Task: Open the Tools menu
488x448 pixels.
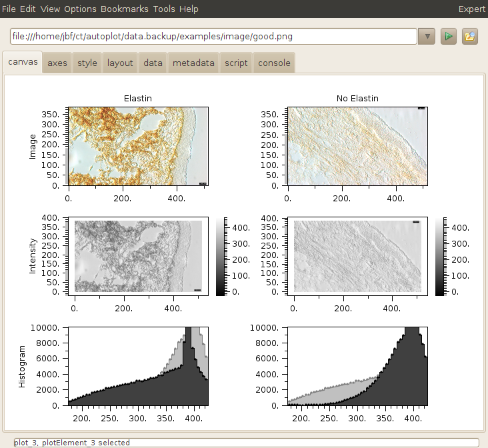Action: click(164, 9)
